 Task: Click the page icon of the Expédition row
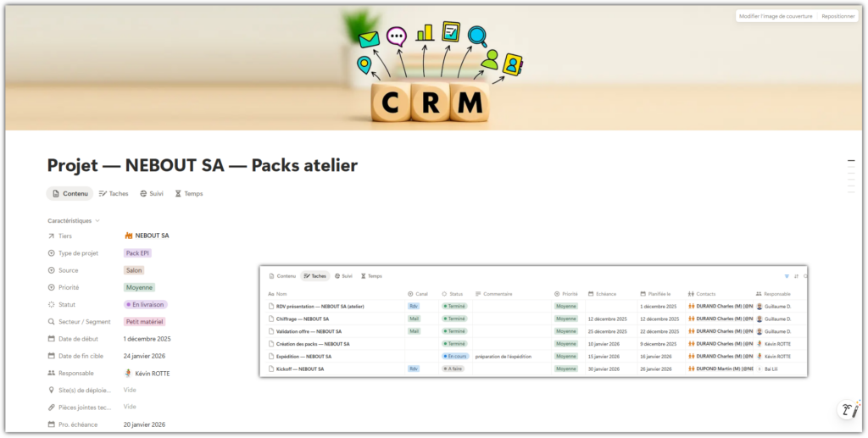[x=271, y=356]
